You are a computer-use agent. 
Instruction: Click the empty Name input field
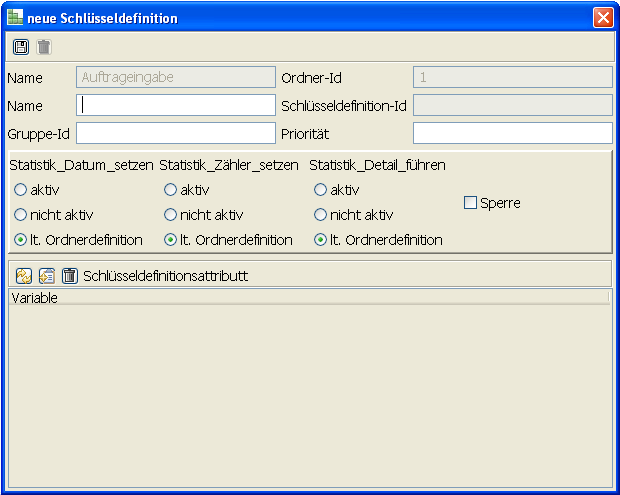tap(175, 105)
